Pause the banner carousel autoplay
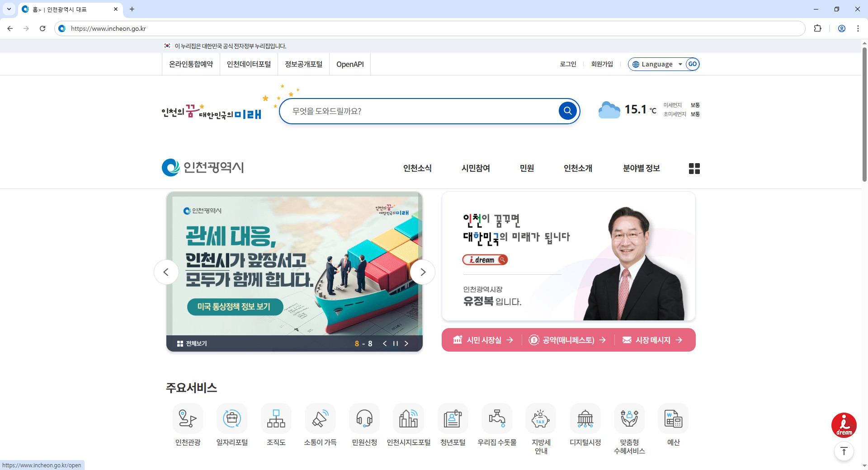 [x=395, y=343]
